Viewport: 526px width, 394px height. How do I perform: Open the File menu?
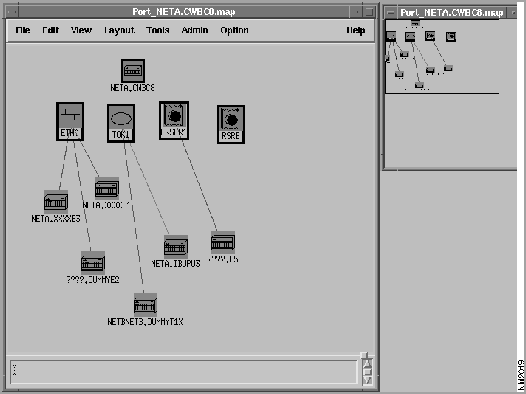pyautogui.click(x=23, y=30)
